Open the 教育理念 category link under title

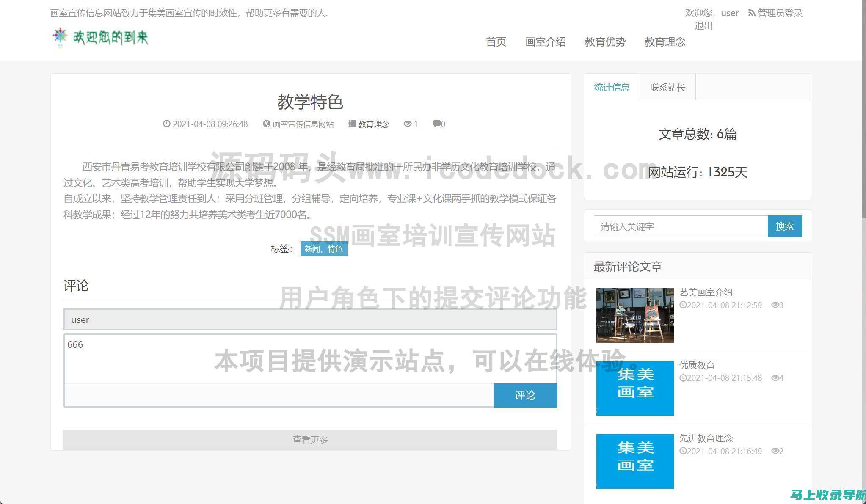(x=373, y=124)
